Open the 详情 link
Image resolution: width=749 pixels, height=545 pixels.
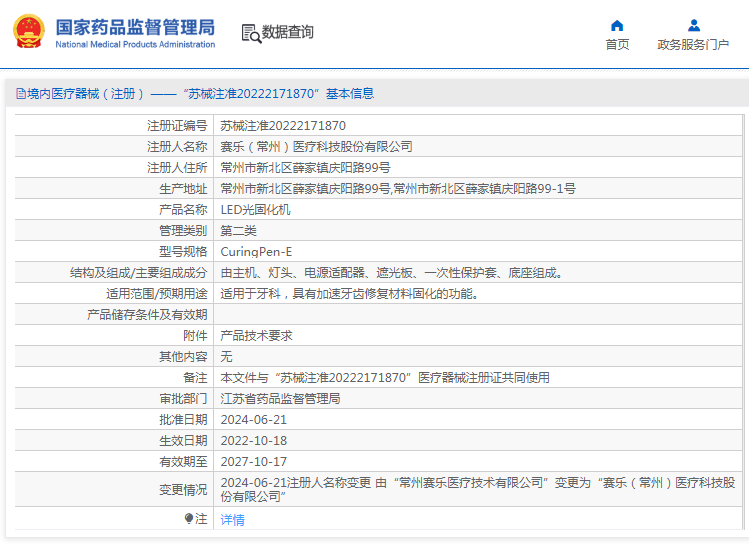[233, 519]
